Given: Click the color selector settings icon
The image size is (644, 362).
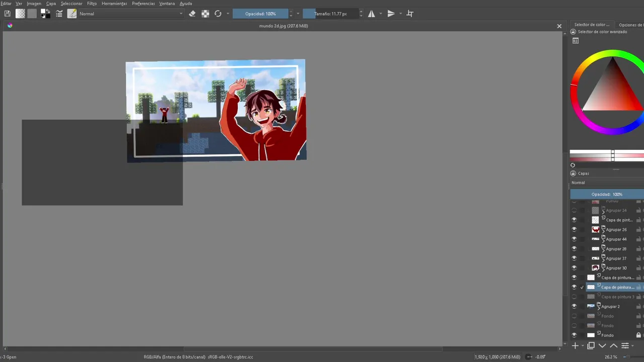Looking at the screenshot, I should click(576, 41).
